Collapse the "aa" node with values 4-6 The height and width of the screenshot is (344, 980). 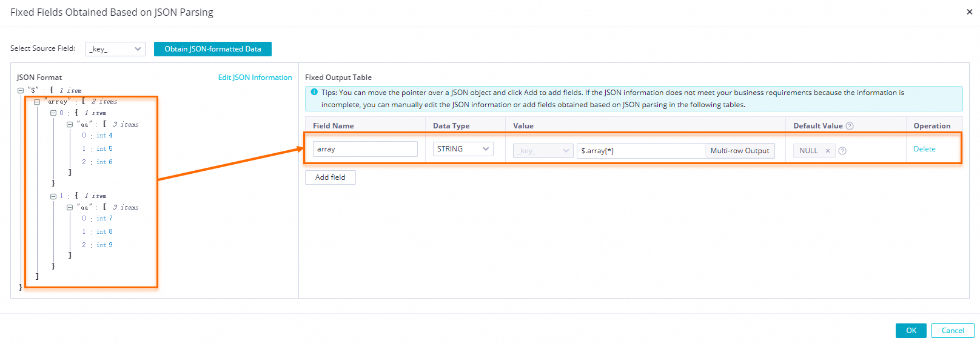(70, 124)
